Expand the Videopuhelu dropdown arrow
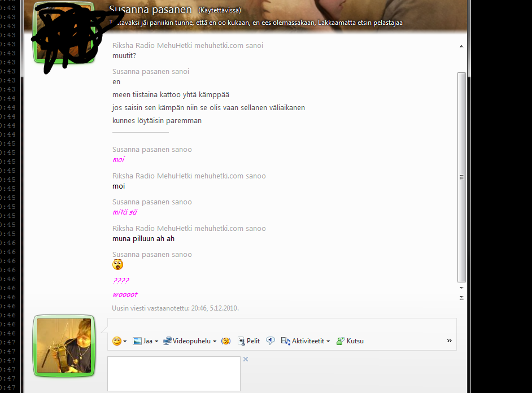 tap(215, 342)
